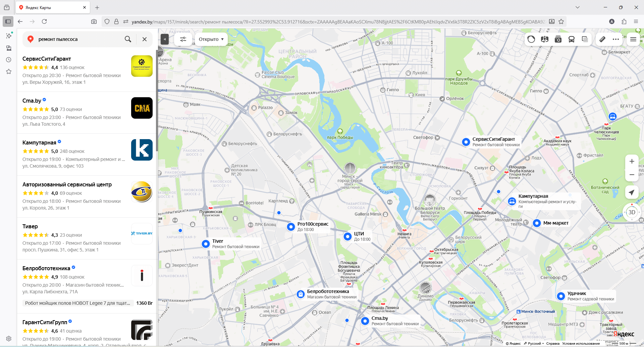Open the main hamburger menu on map
The image size is (644, 347).
(x=633, y=39)
